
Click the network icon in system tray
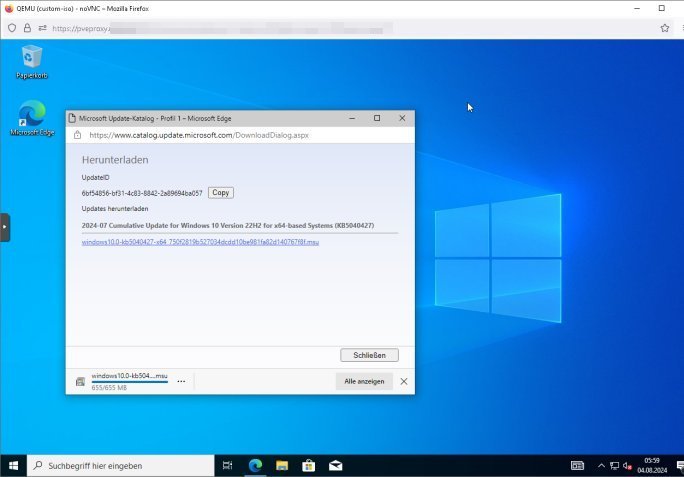tap(614, 466)
